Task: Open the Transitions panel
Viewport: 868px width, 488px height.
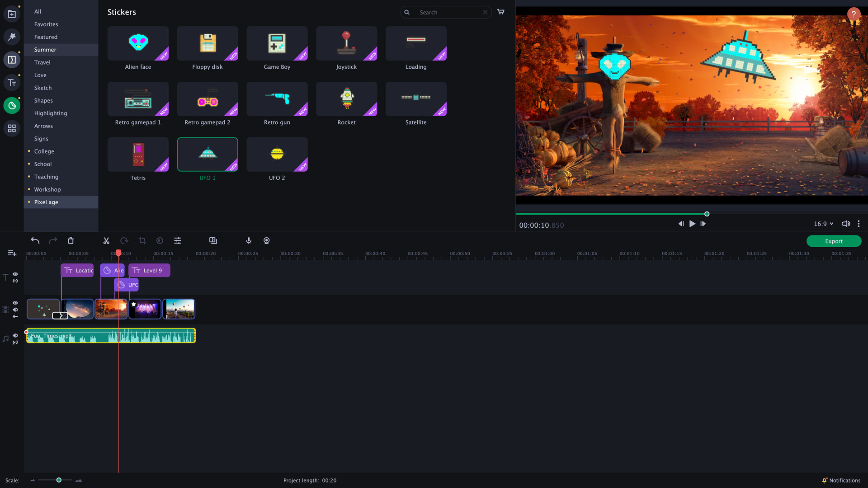Action: (x=12, y=59)
